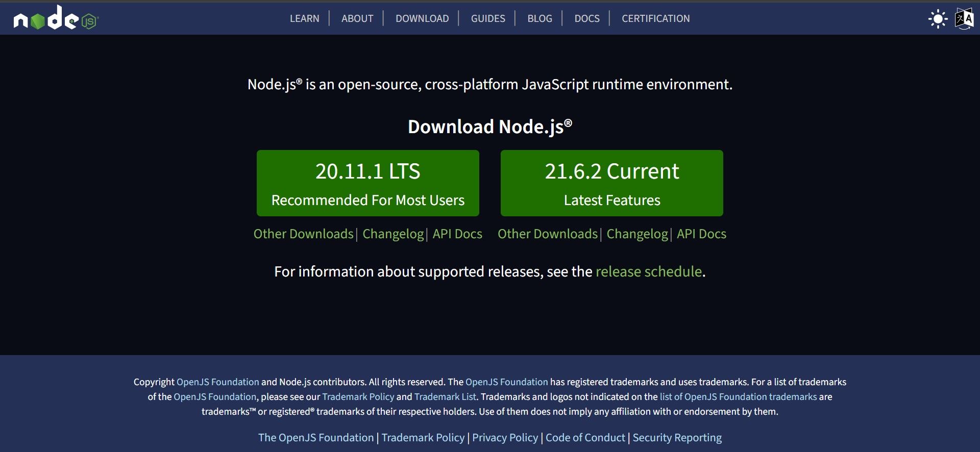The height and width of the screenshot is (452, 980).
Task: View Changelog under the Current button
Action: (x=637, y=234)
